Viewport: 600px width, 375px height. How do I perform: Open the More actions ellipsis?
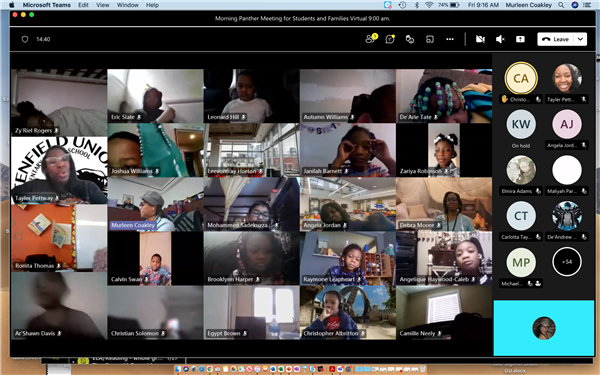[x=450, y=39]
